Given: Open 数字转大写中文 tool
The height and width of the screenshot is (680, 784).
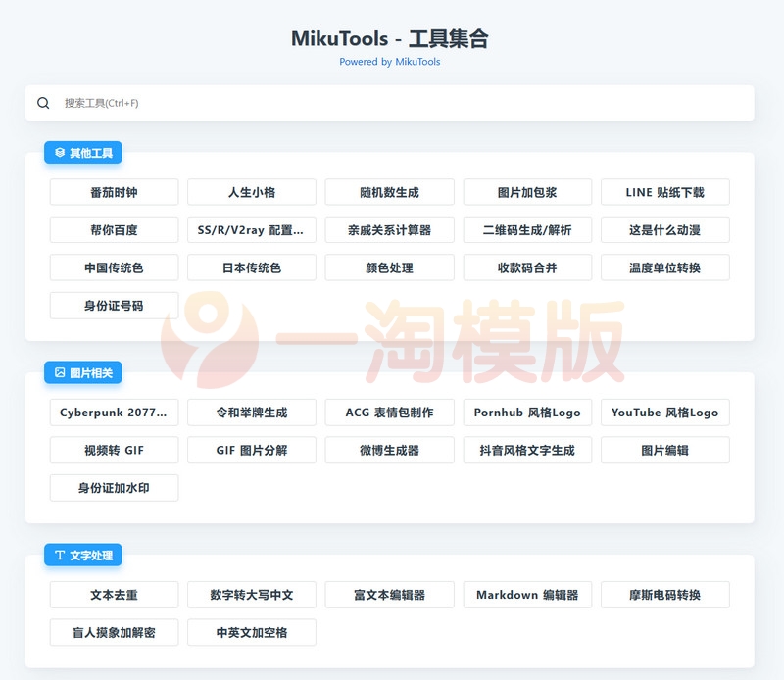Looking at the screenshot, I should [x=252, y=595].
